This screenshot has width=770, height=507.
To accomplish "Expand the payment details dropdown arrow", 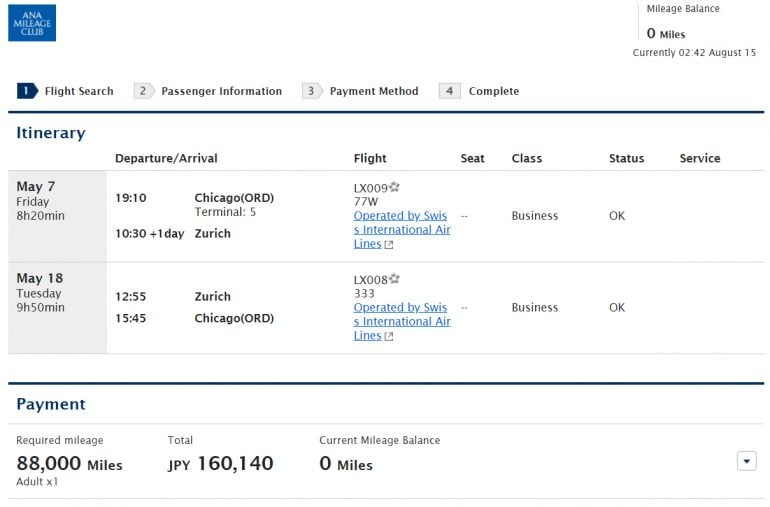I will coord(746,461).
